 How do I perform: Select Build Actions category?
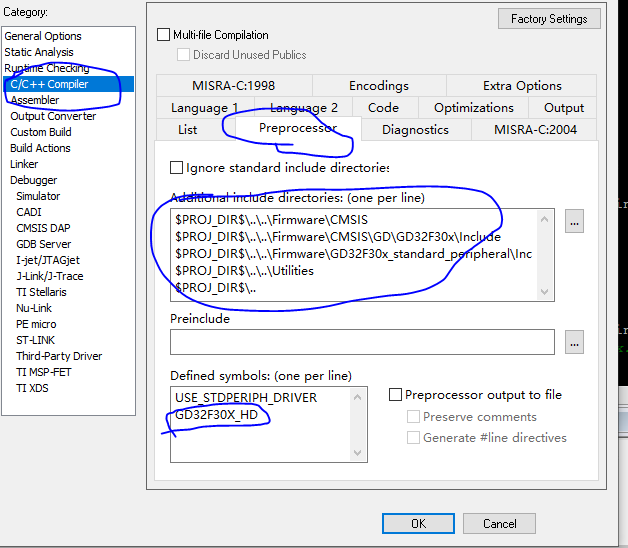point(40,148)
